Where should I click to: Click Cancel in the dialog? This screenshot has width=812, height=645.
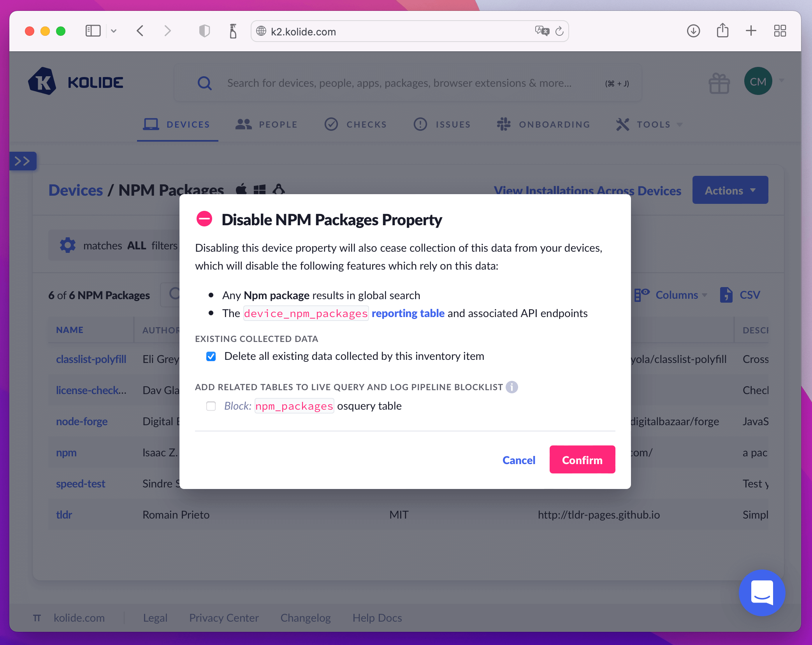point(518,460)
